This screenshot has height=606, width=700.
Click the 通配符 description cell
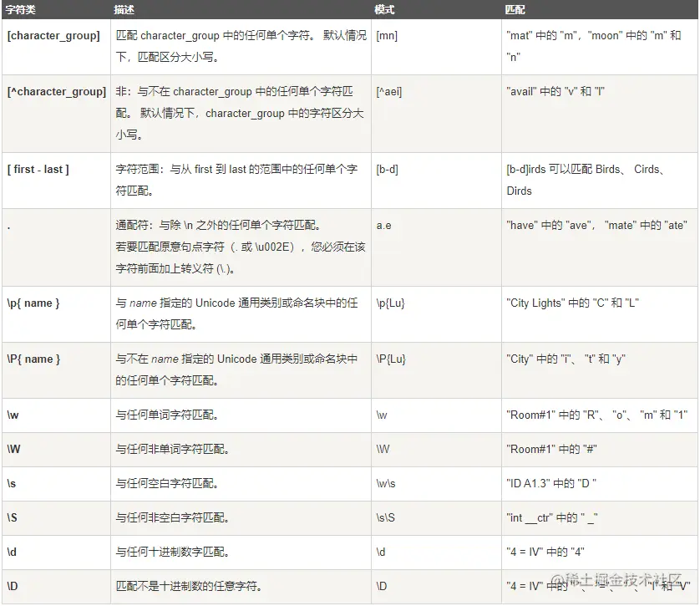click(x=241, y=247)
